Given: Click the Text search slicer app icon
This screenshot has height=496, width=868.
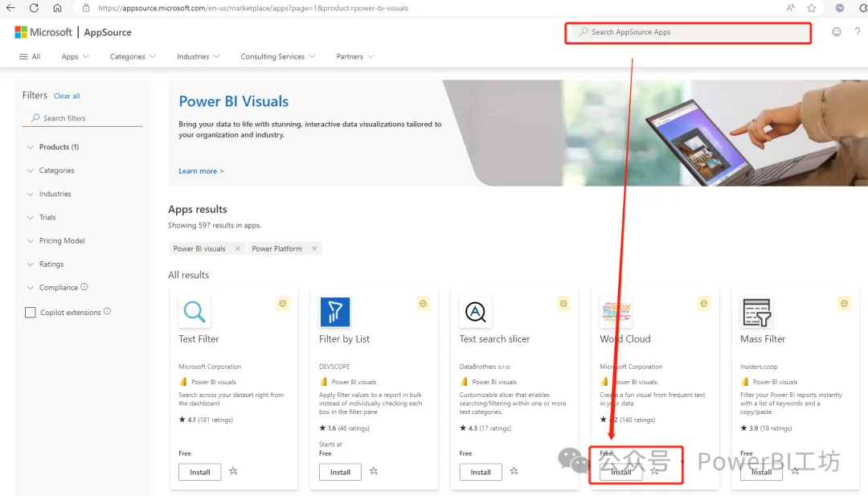Looking at the screenshot, I should click(x=475, y=312).
